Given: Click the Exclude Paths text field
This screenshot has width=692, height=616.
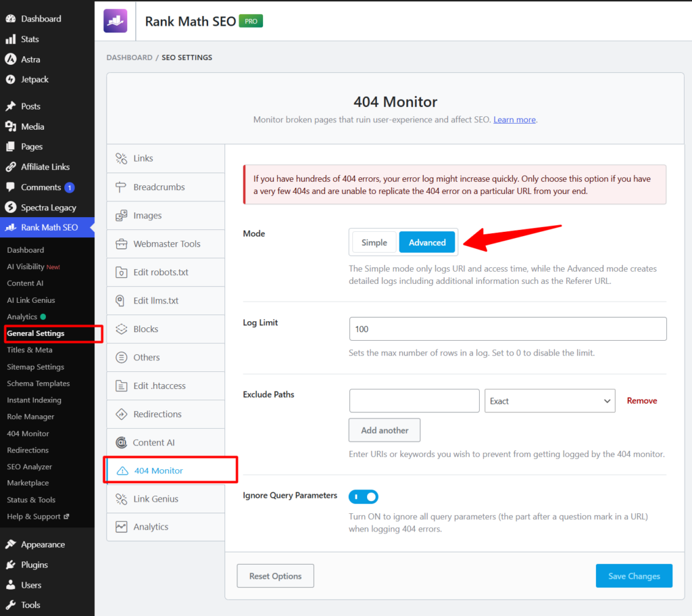Looking at the screenshot, I should click(414, 401).
